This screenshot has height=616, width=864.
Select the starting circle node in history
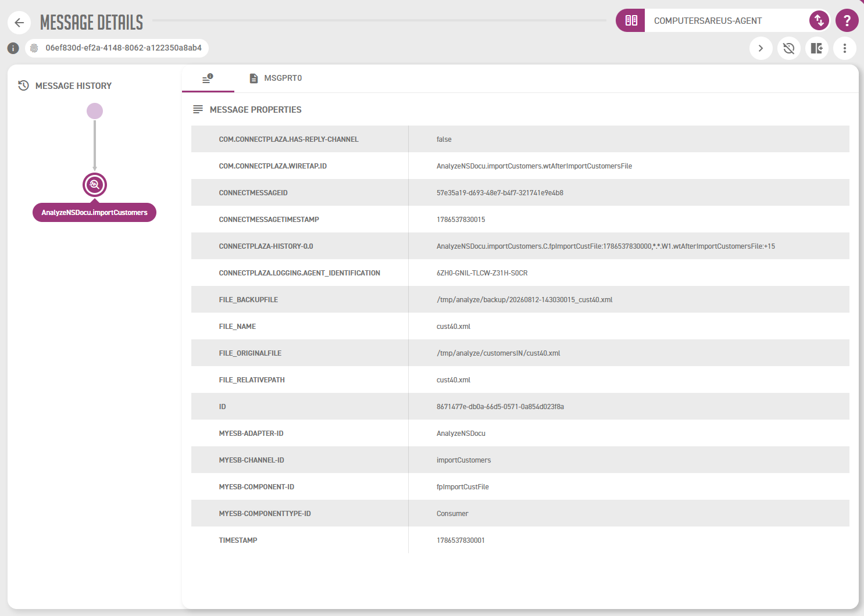coord(95,111)
